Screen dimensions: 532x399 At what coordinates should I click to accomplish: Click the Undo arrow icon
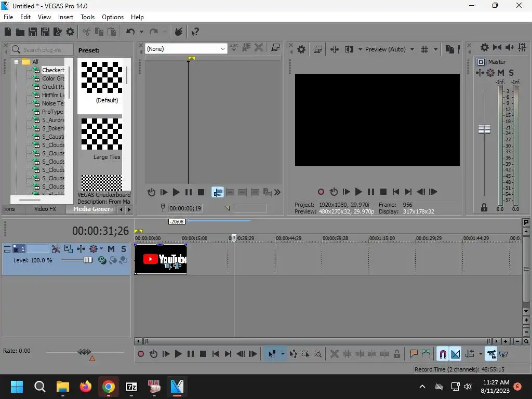(130, 32)
